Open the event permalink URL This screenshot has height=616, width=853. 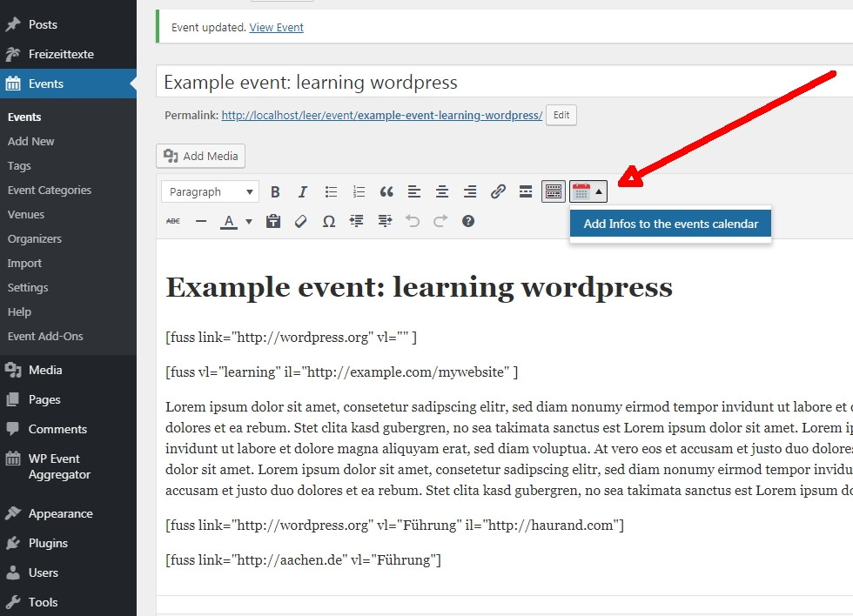382,115
